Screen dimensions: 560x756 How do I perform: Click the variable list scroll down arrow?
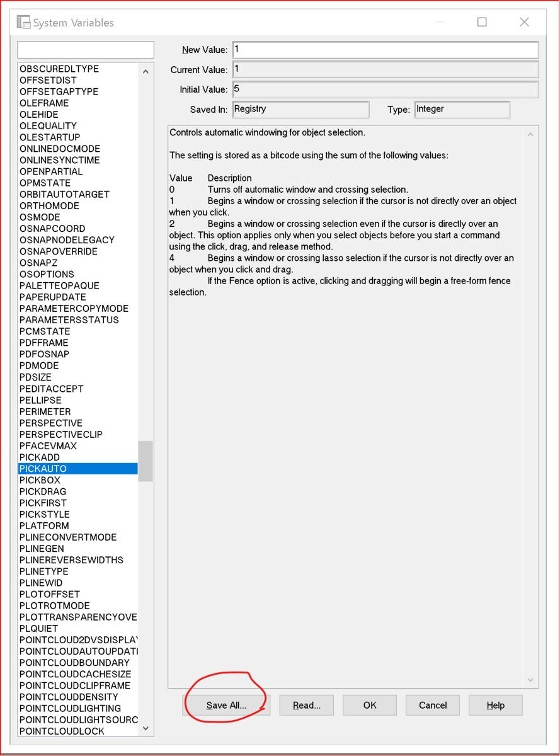tap(146, 728)
